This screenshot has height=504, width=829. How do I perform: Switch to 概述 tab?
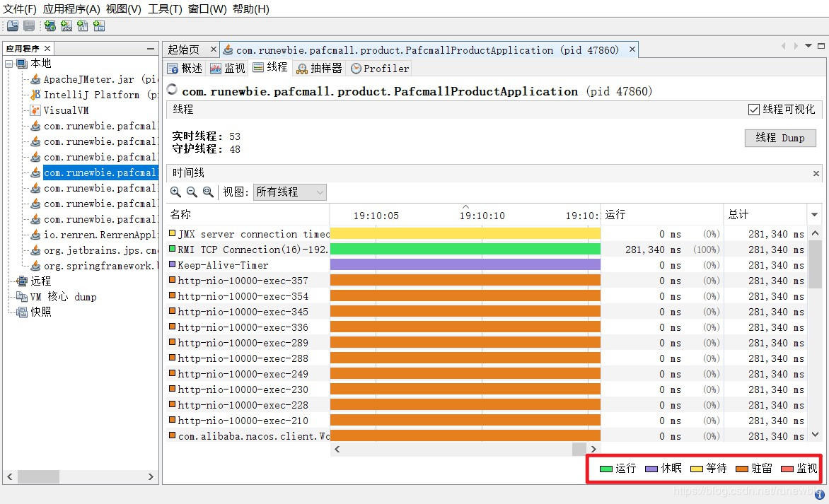tap(185, 68)
